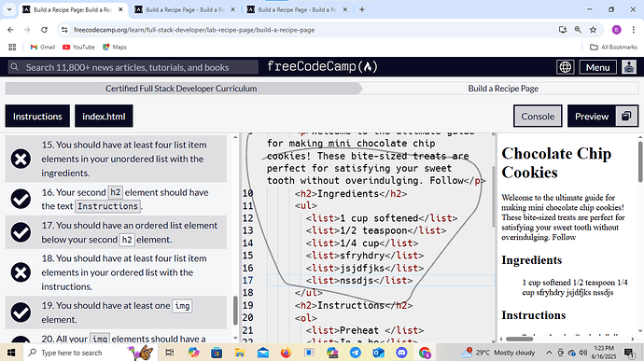
Task: Click the preview pop-out window icon
Action: (626, 117)
